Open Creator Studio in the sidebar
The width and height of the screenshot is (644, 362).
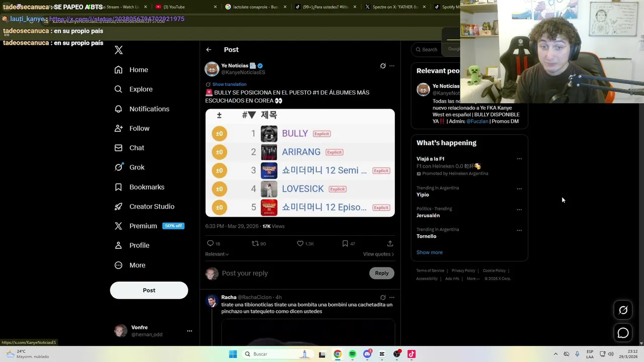144,207
